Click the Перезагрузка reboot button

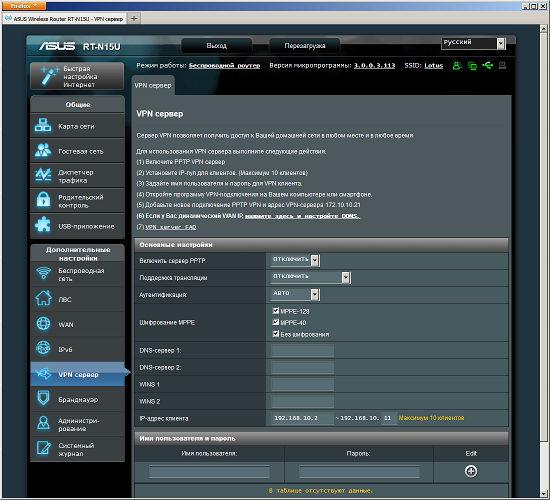pos(304,46)
